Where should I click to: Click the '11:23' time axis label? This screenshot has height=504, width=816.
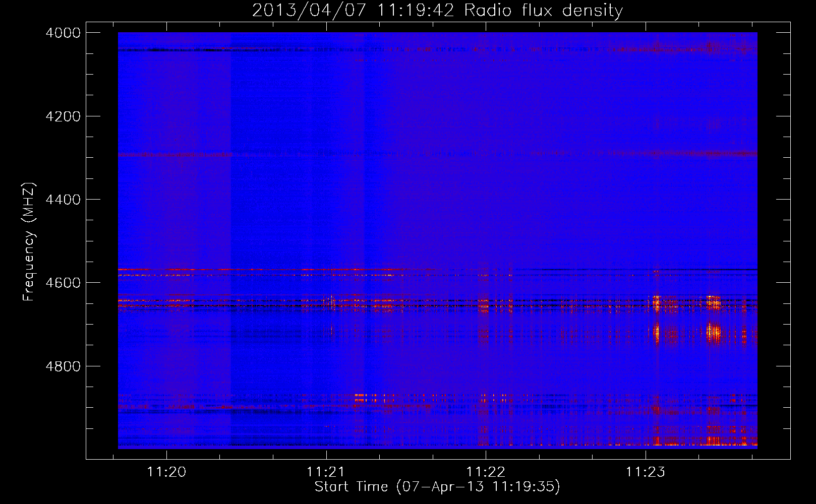[x=646, y=472]
